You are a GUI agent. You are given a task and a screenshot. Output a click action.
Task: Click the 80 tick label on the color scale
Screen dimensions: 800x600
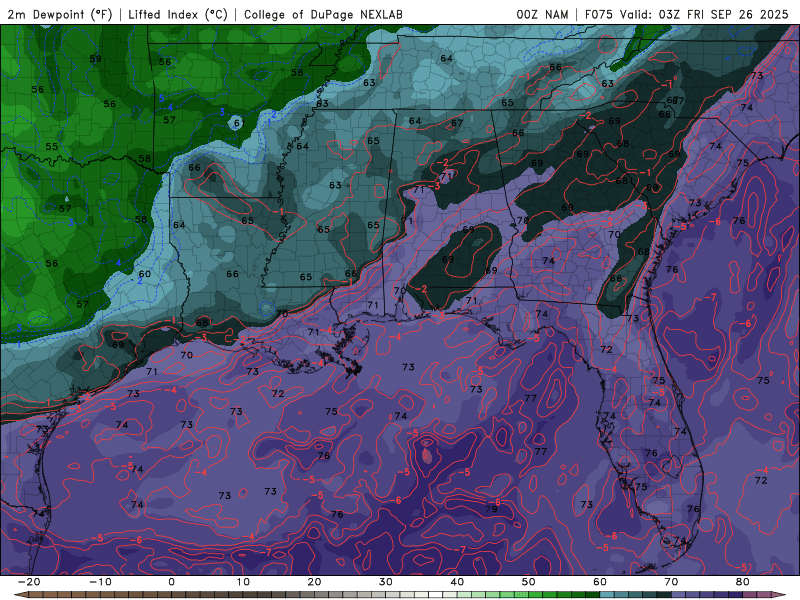(x=743, y=582)
